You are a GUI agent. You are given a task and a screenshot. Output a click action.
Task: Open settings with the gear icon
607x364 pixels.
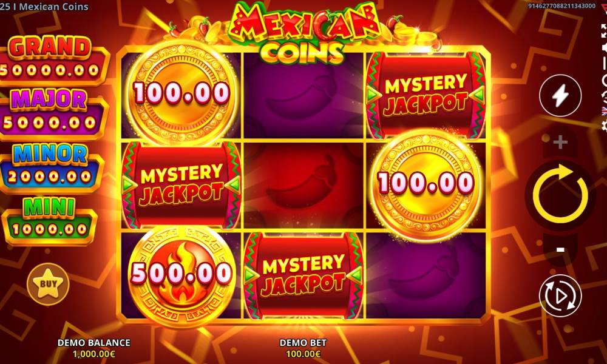605,126
